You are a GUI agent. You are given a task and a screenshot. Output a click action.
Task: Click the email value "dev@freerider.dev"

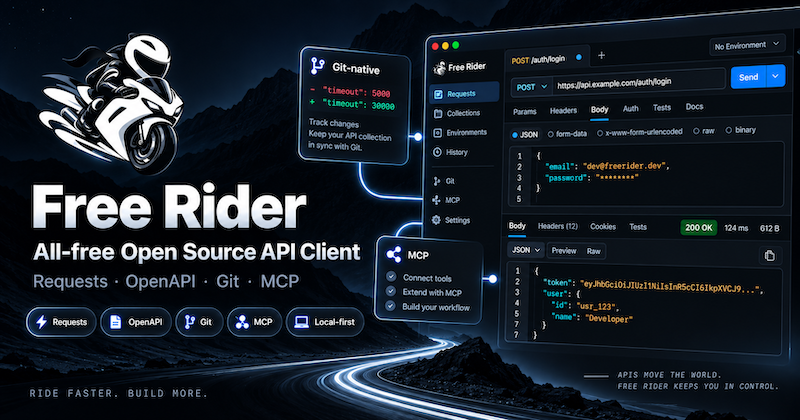(x=625, y=166)
